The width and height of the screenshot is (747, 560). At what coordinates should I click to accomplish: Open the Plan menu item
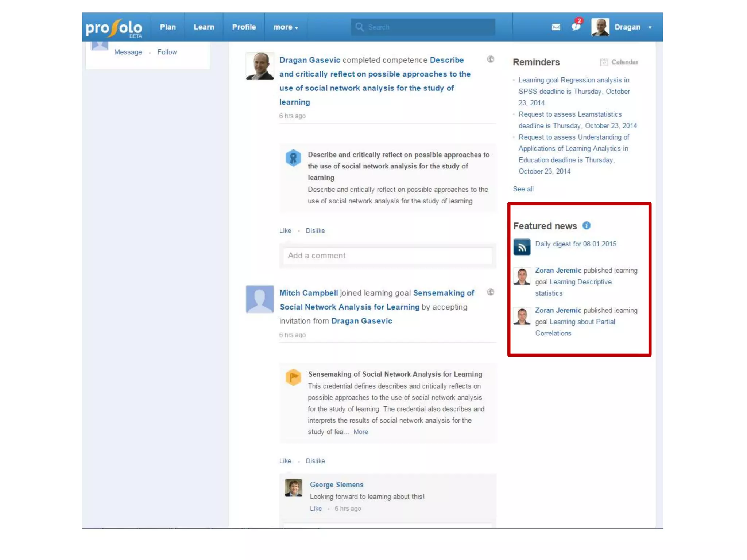tap(168, 27)
